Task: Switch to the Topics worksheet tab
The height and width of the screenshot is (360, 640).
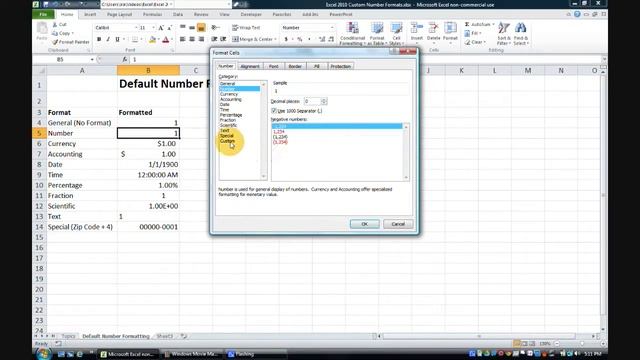Action: point(68,336)
